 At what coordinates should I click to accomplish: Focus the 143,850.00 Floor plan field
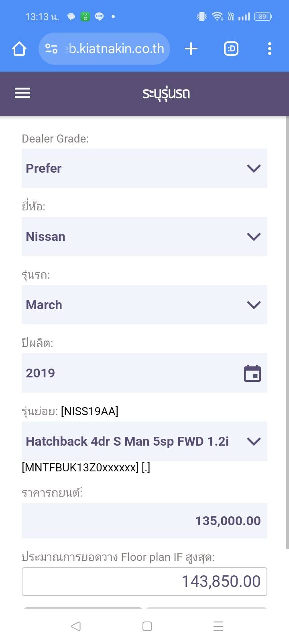click(144, 581)
